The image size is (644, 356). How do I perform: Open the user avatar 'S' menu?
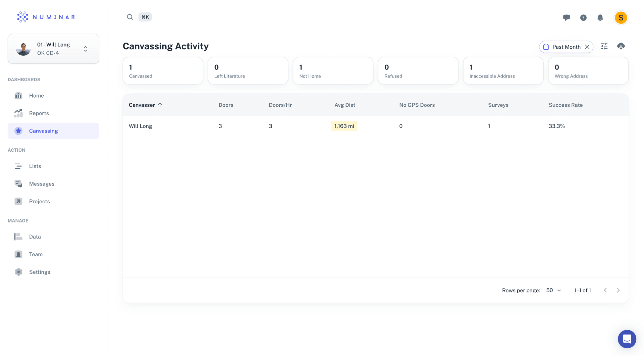tap(621, 17)
